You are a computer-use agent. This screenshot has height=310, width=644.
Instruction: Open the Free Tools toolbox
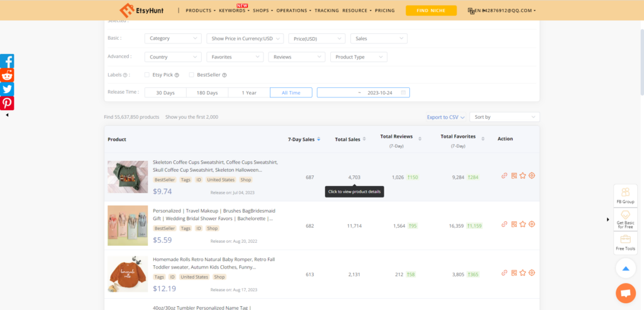pyautogui.click(x=625, y=242)
